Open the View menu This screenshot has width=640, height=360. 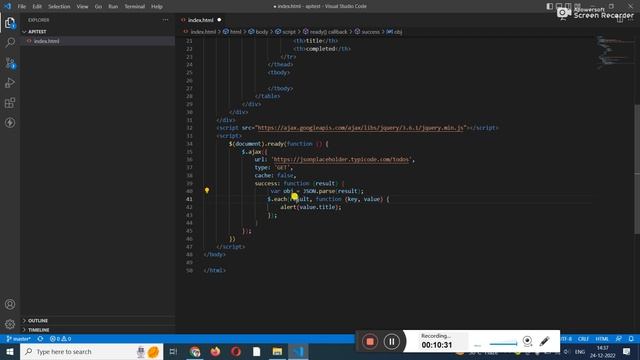tap(82, 7)
